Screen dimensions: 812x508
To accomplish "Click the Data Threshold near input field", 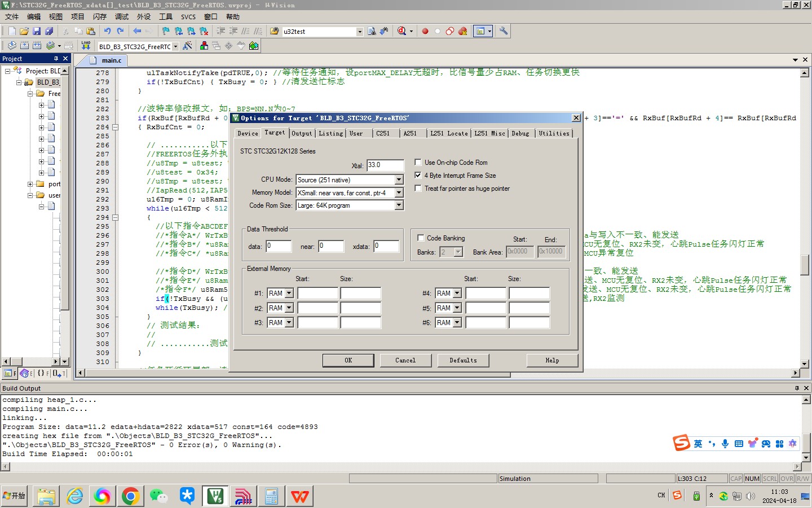I will [x=331, y=246].
